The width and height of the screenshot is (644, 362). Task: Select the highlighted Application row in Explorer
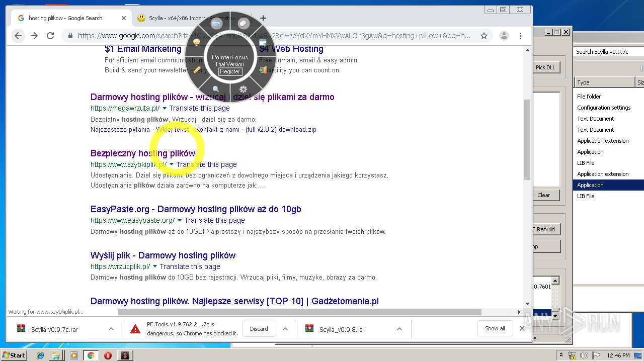pyautogui.click(x=608, y=185)
